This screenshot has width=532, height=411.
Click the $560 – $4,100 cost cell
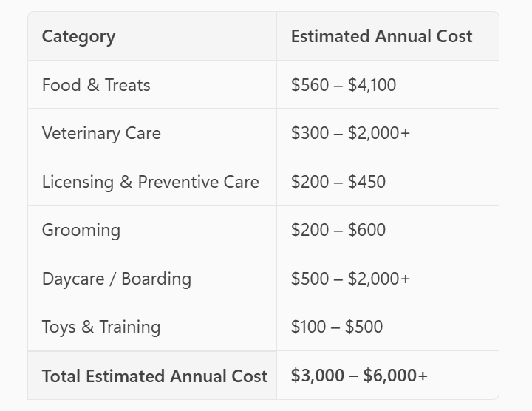pyautogui.click(x=344, y=85)
